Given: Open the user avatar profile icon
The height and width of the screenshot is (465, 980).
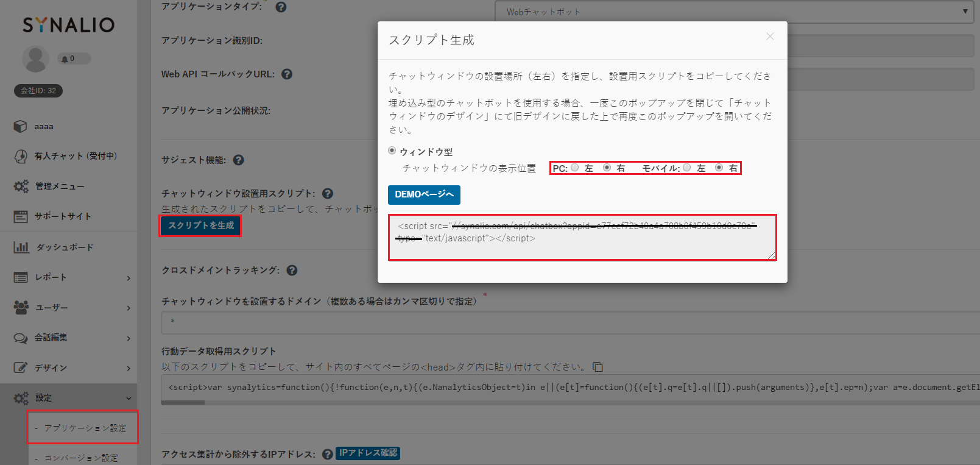Looking at the screenshot, I should click(35, 59).
